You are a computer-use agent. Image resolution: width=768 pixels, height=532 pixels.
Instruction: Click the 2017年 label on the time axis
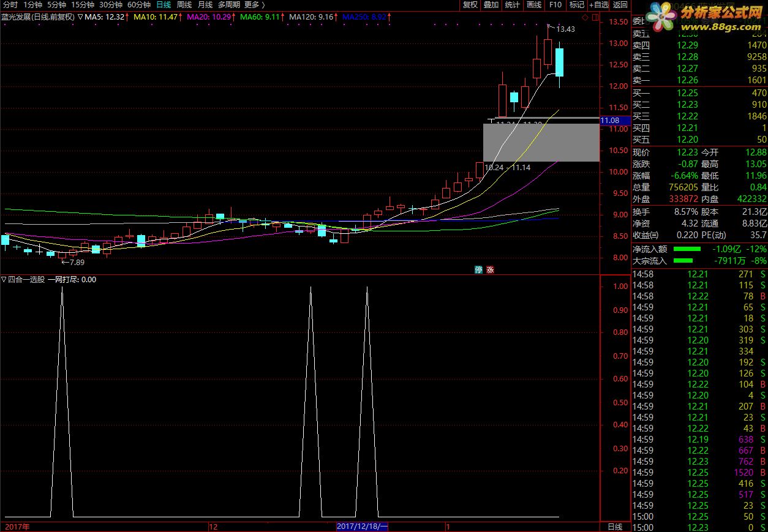(18, 526)
